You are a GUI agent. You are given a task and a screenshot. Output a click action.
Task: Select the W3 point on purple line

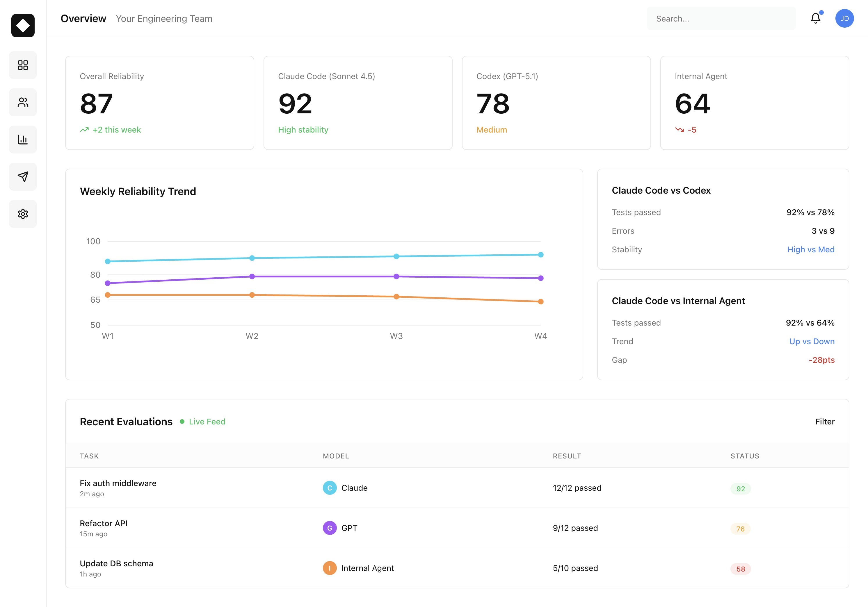tap(396, 276)
